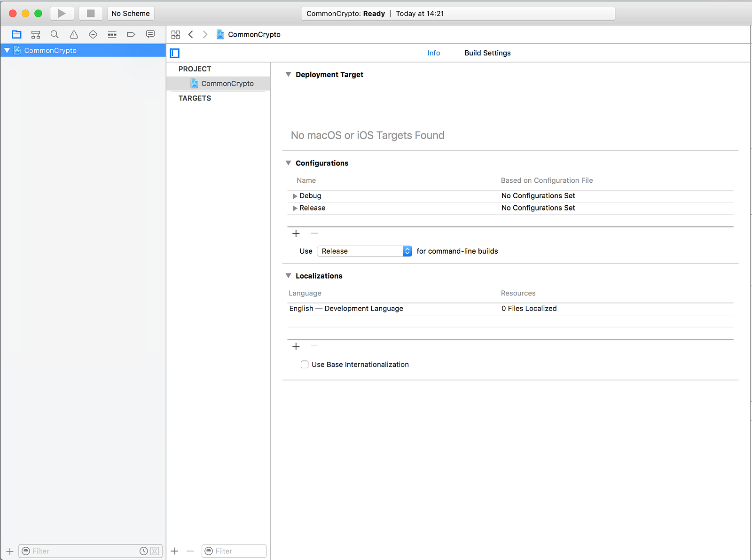Remove the selected target
The image size is (752, 560).
coord(190,551)
